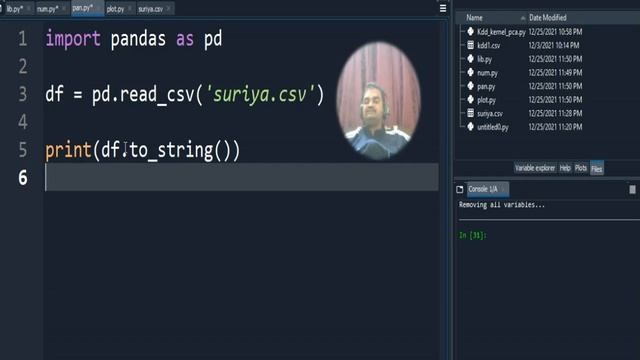Click the file icon beside untitled0.py
640x360 pixels.
pos(471,127)
